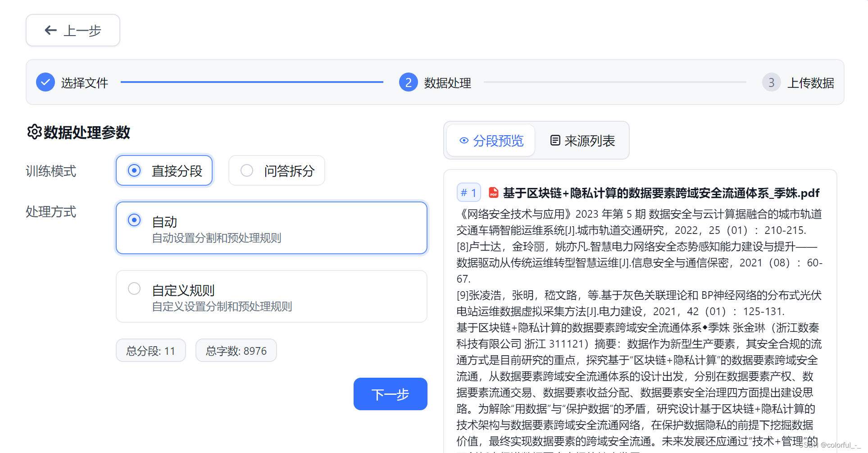Viewport: 868px width, 453px height.
Task: Click the step 2 circle for 数据处理
Action: coord(409,82)
